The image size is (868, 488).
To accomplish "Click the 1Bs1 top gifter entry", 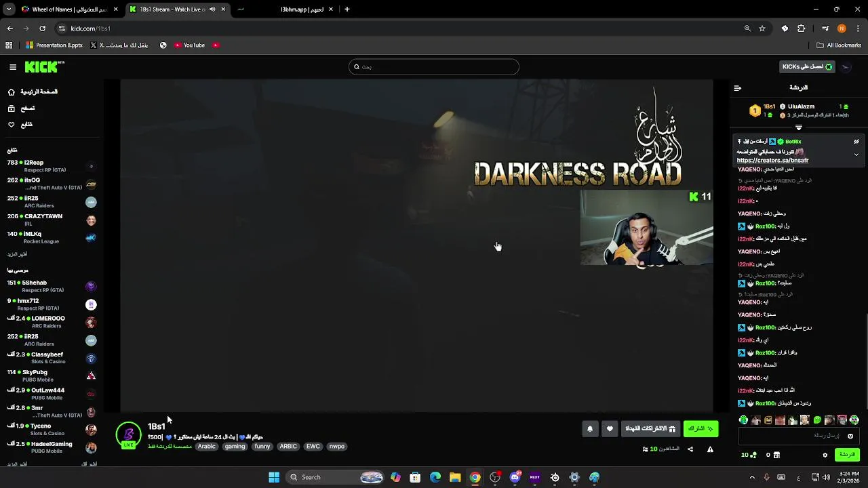I will [x=762, y=110].
